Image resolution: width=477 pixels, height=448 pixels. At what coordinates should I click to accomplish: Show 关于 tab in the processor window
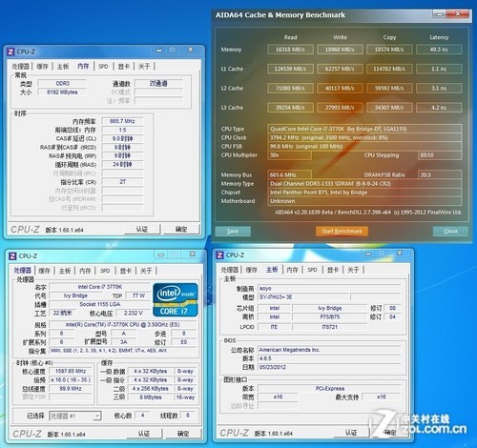click(146, 271)
